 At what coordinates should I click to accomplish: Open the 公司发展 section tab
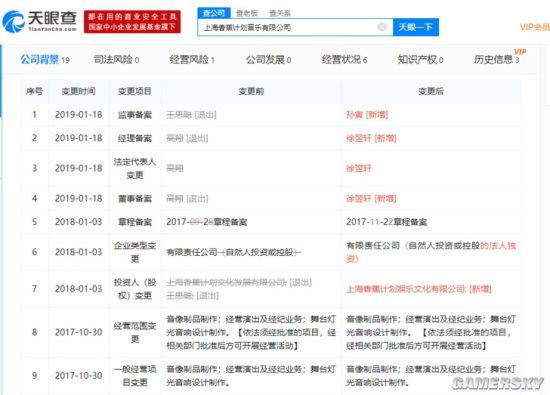coord(268,60)
